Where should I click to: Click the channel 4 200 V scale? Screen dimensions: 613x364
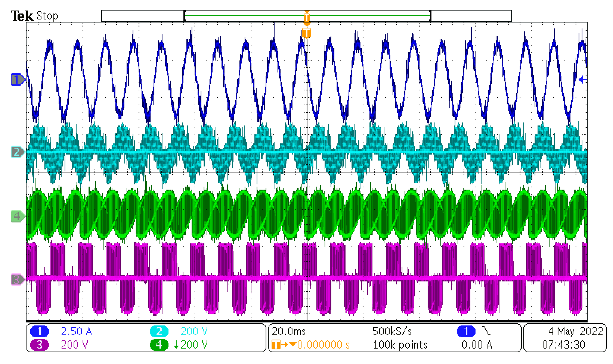(191, 345)
